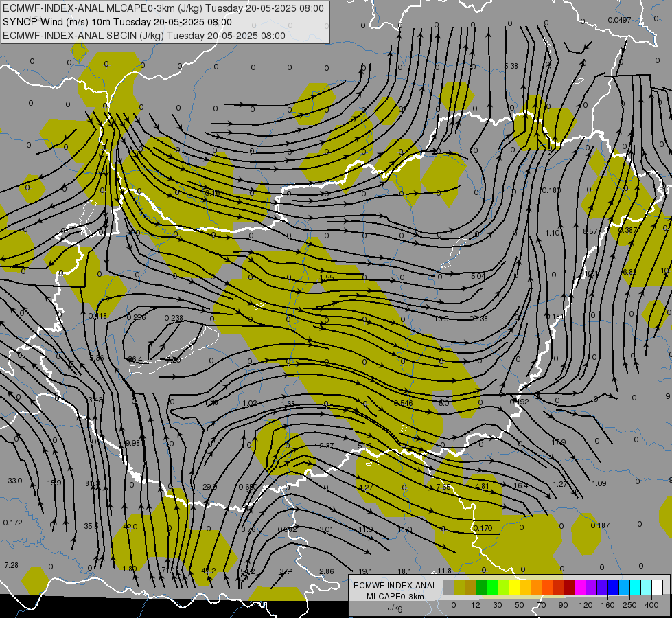Click the magenta legend swatch
Image resolution: width=672 pixels, height=618 pixels.
(580, 587)
